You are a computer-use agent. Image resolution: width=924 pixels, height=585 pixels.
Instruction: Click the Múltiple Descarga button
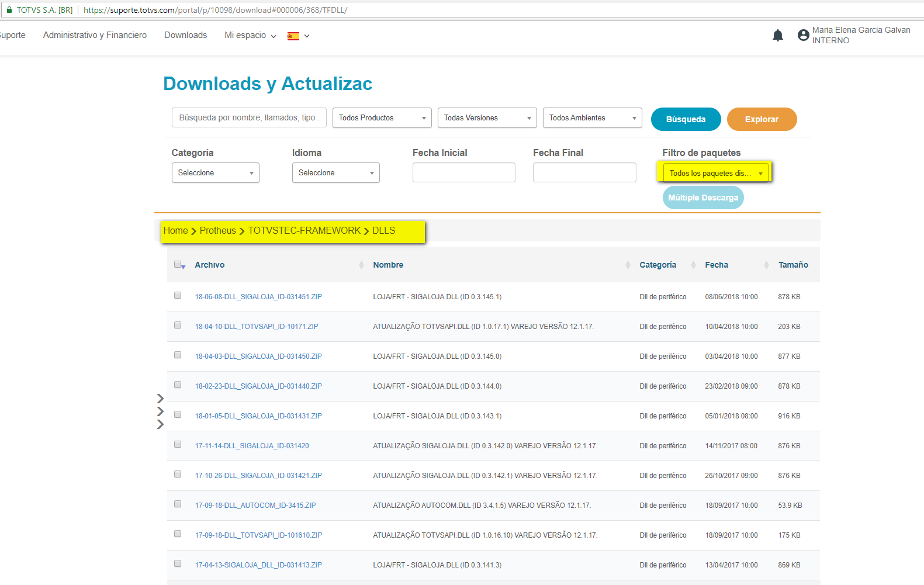tap(703, 198)
